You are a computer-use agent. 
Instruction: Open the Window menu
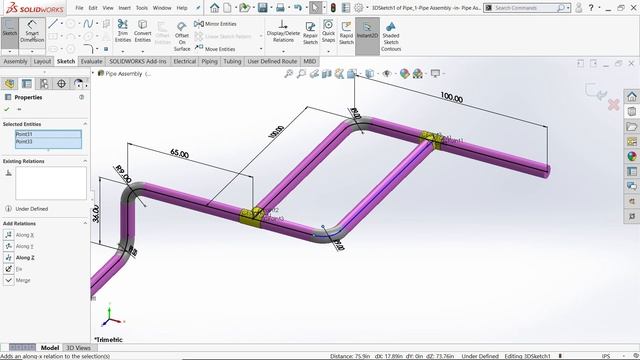tap(162, 8)
